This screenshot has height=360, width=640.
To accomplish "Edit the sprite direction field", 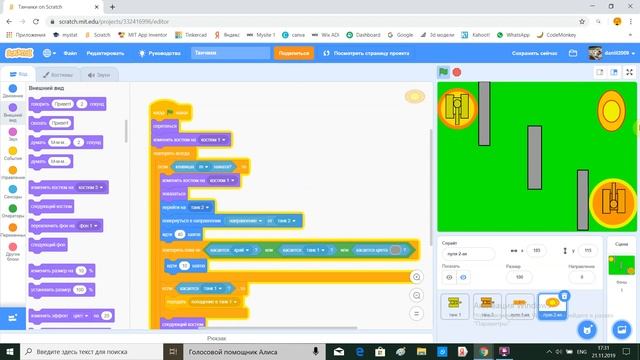I will (x=581, y=277).
